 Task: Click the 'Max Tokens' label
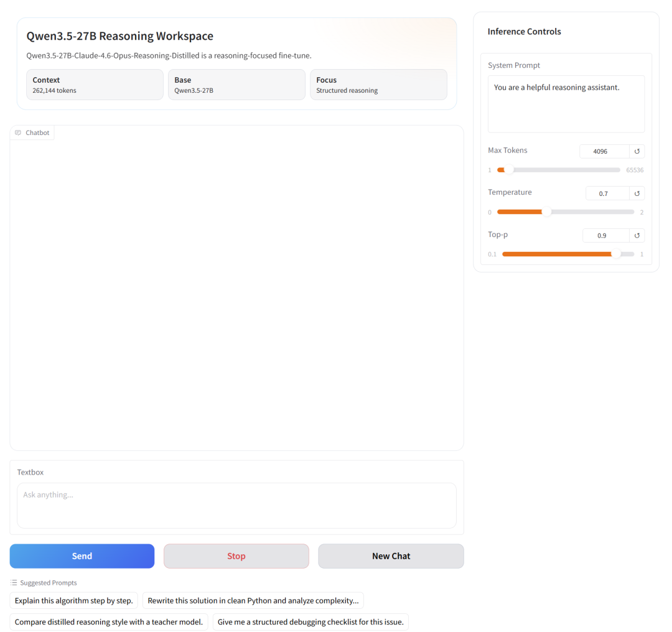(x=508, y=151)
